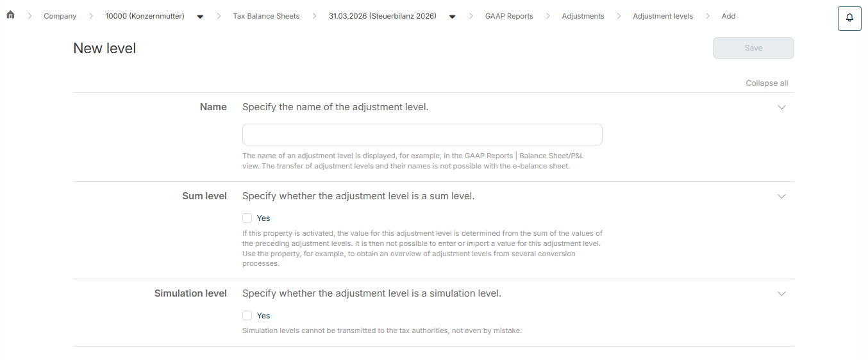Collapse the Name section chevron
This screenshot has width=868, height=360.
coord(781,107)
